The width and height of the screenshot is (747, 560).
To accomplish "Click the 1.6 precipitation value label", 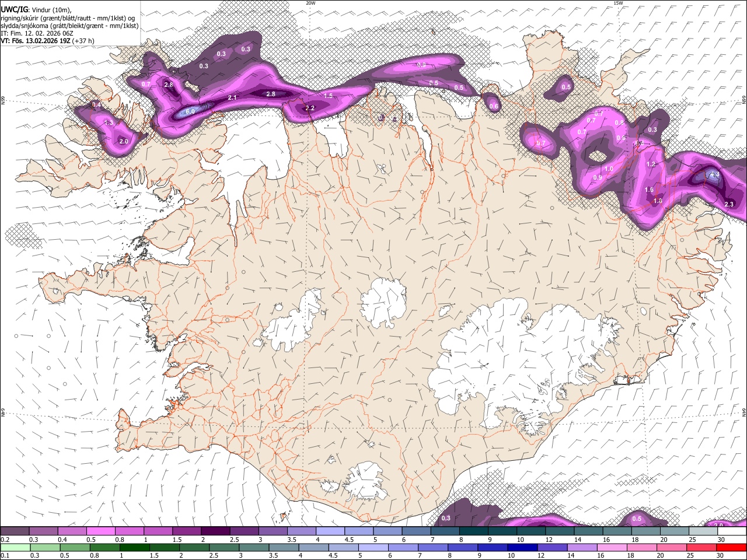I will pos(649,190).
